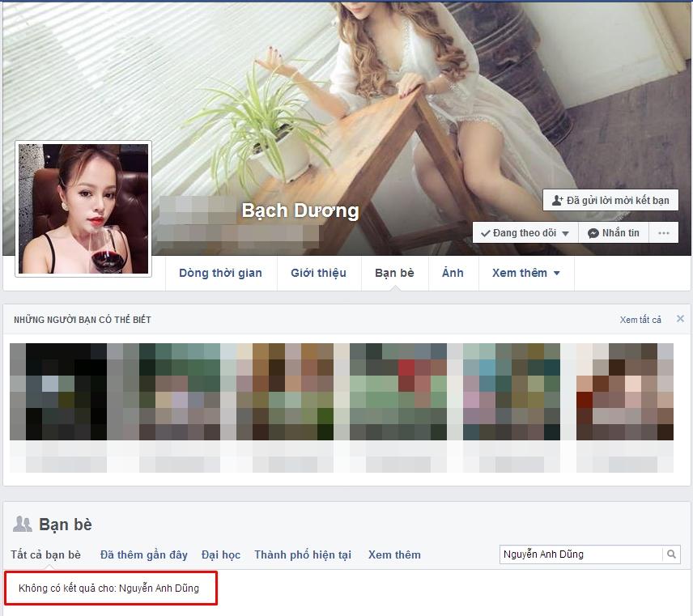
Task: Click the friends search input field
Action: click(581, 554)
